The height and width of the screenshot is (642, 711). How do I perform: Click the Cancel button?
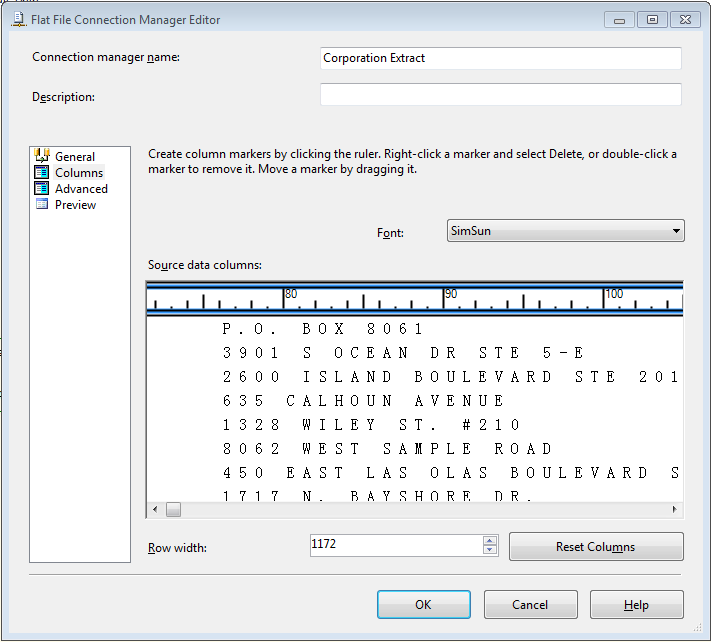click(x=531, y=604)
